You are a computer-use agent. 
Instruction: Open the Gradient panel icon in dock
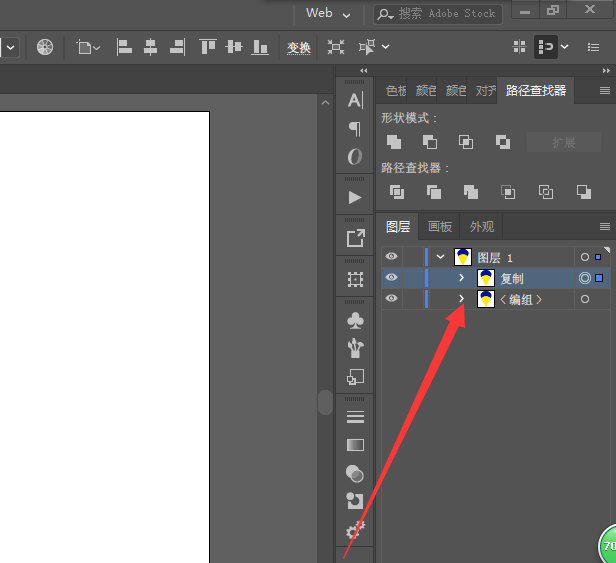[355, 445]
